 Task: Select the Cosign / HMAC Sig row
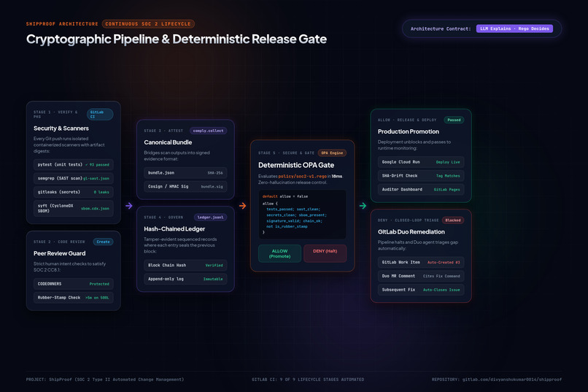coord(185,186)
